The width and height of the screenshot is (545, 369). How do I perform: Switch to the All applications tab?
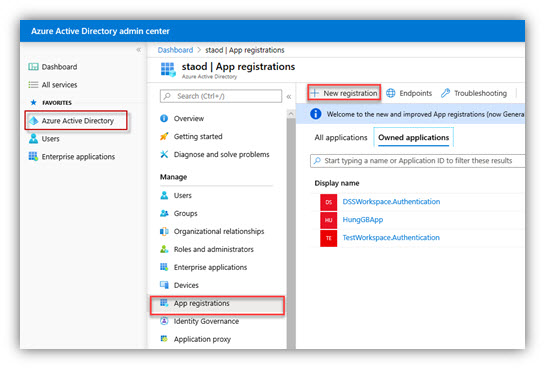pyautogui.click(x=341, y=138)
